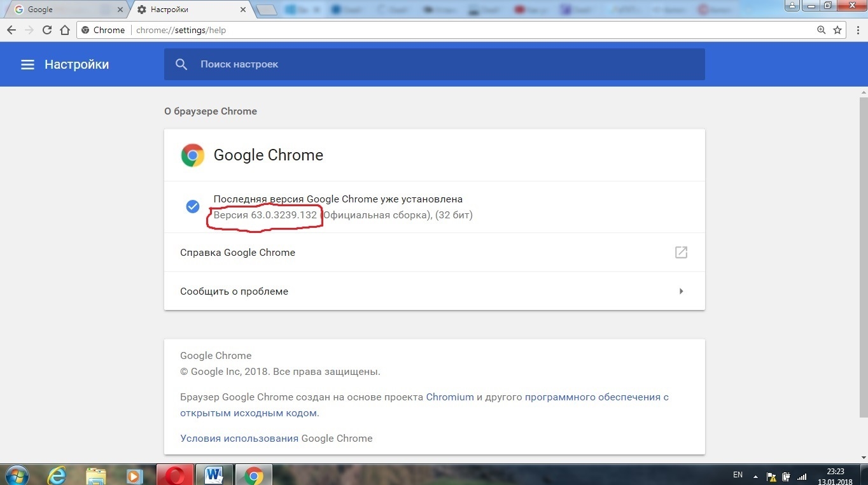Show hidden tray icons arrow
Viewport: 868px width, 485px height.
pos(755,475)
